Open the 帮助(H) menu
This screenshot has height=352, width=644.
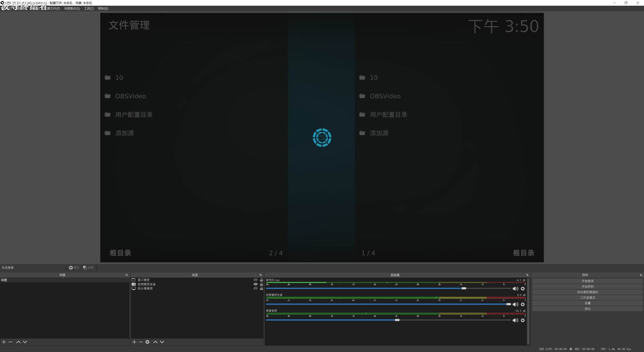tap(103, 8)
